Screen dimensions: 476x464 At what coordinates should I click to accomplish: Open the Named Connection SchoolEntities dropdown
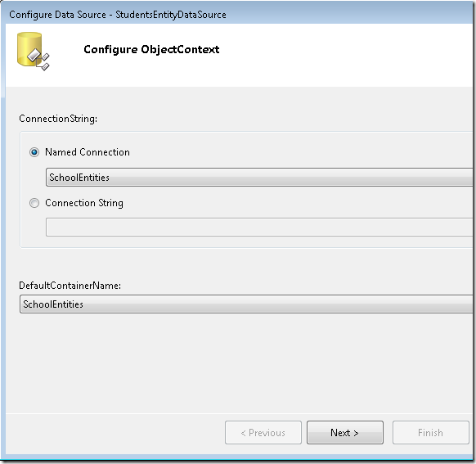coord(259,177)
